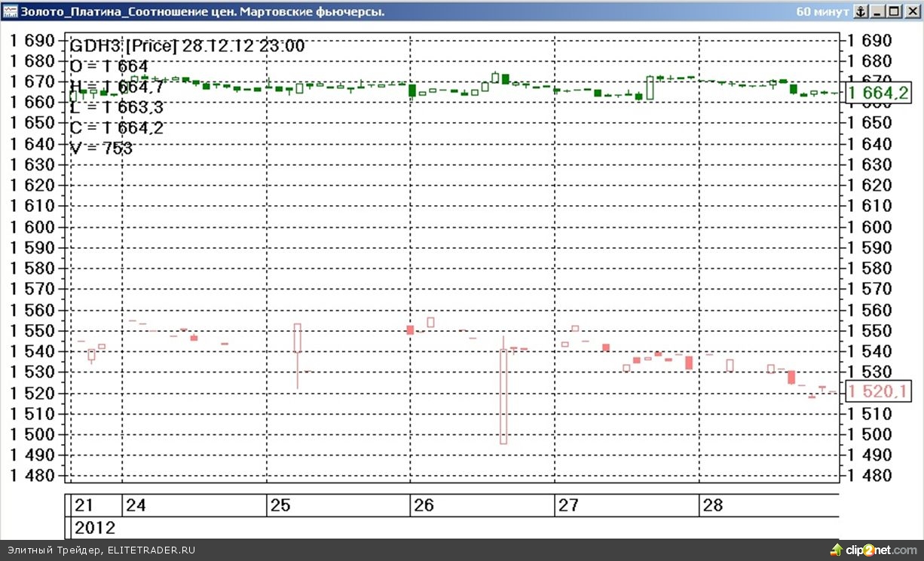
Task: Click day 28 on the time axis
Action: [712, 505]
